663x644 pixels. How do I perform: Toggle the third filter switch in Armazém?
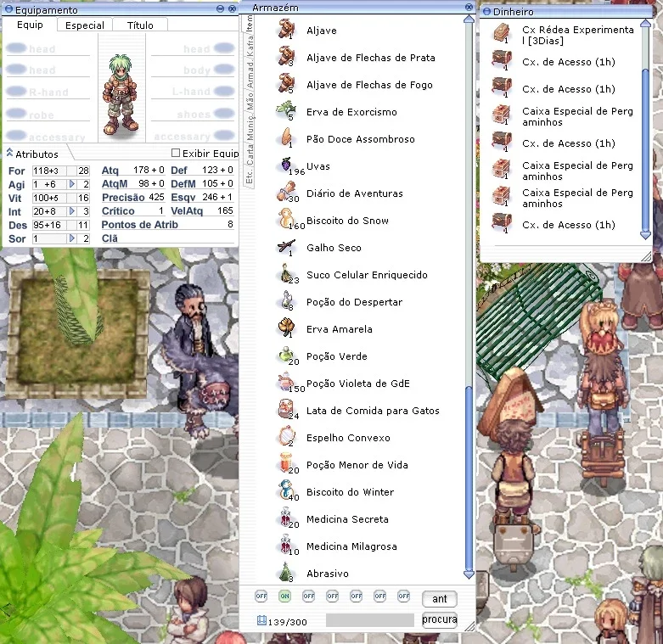(309, 596)
